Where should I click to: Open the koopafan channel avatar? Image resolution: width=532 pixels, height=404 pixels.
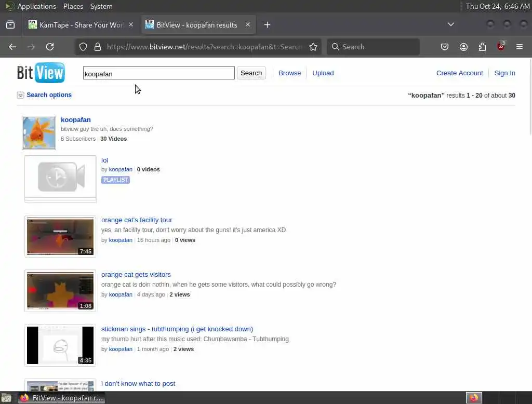(39, 132)
